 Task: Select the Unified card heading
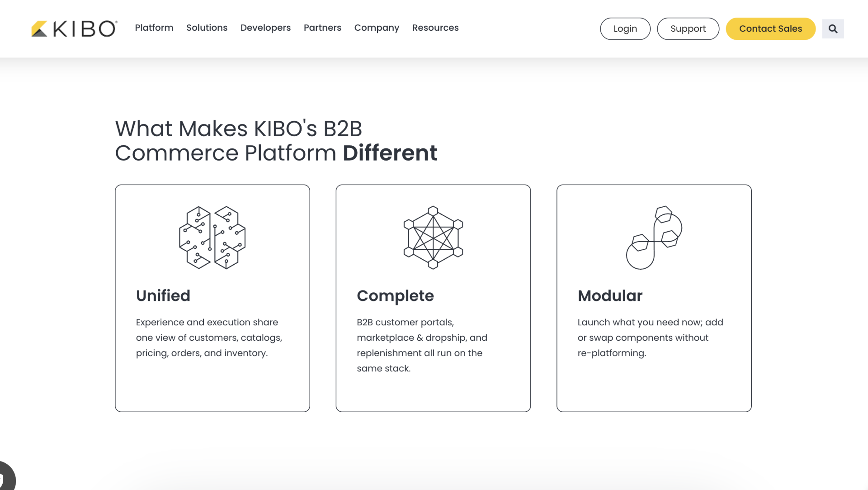(x=163, y=296)
